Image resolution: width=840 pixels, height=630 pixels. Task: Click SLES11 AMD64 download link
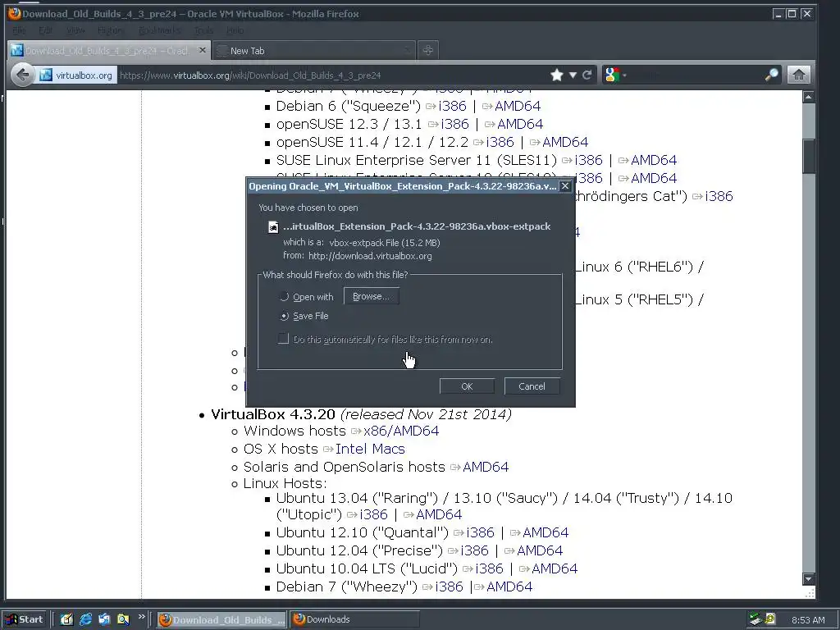pos(654,160)
